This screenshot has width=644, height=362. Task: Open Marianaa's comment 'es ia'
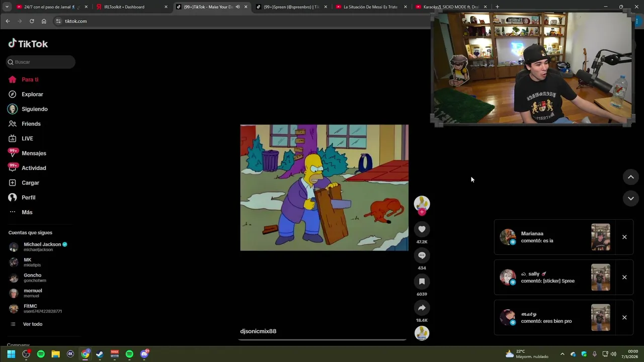[x=537, y=241]
